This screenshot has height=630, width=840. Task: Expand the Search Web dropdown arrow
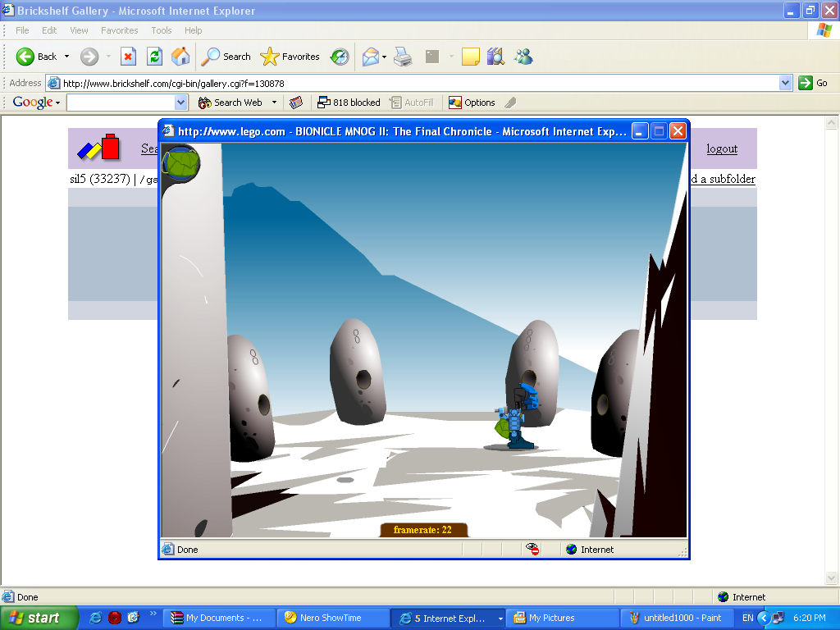coord(274,103)
